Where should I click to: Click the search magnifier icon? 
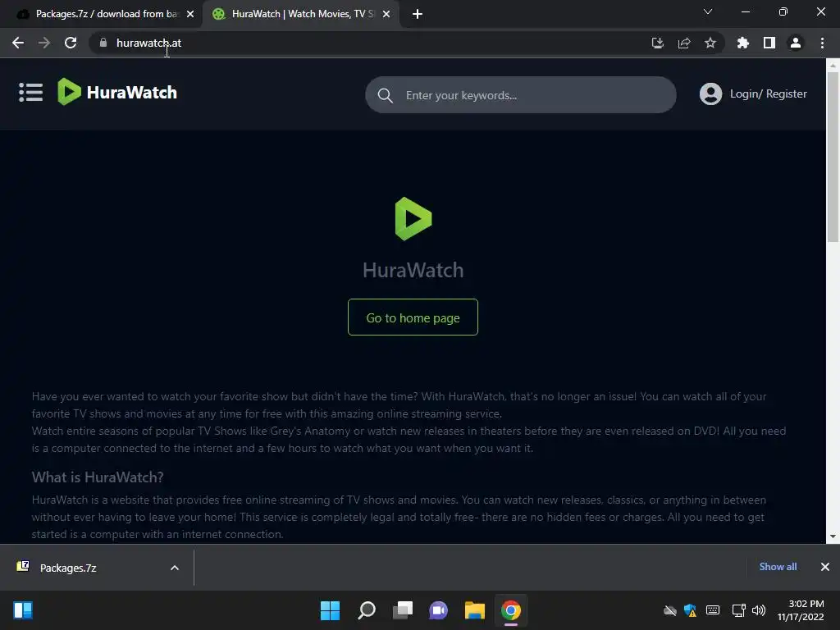pos(386,95)
